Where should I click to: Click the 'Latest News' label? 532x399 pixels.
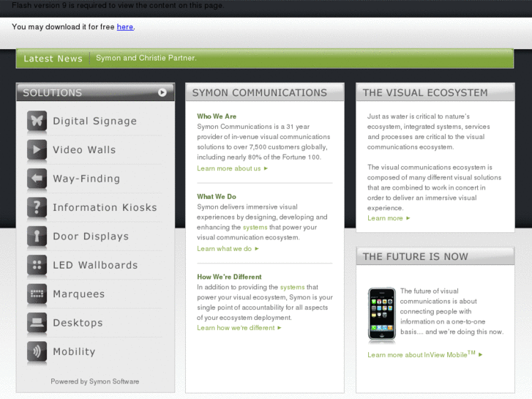[x=53, y=59]
